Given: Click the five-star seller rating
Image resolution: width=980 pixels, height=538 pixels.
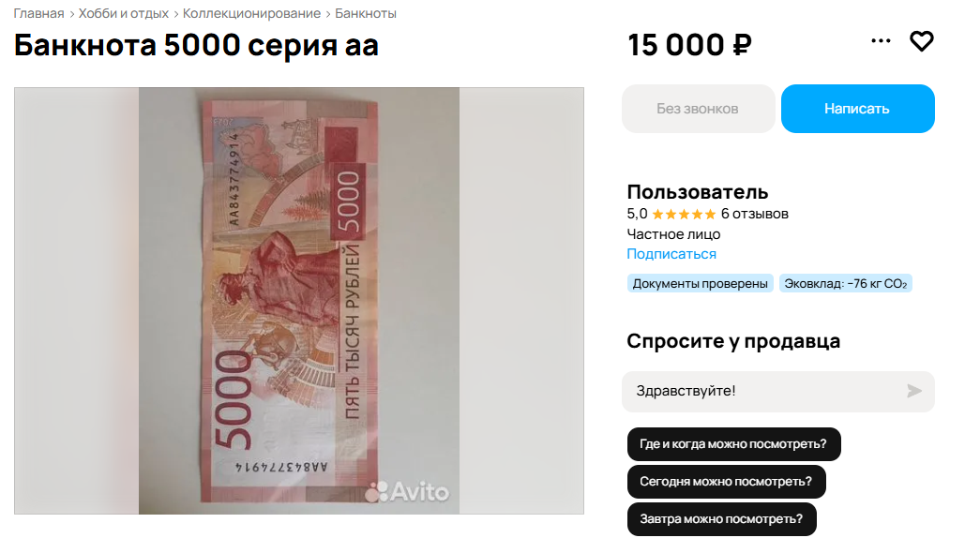Looking at the screenshot, I should 684,215.
